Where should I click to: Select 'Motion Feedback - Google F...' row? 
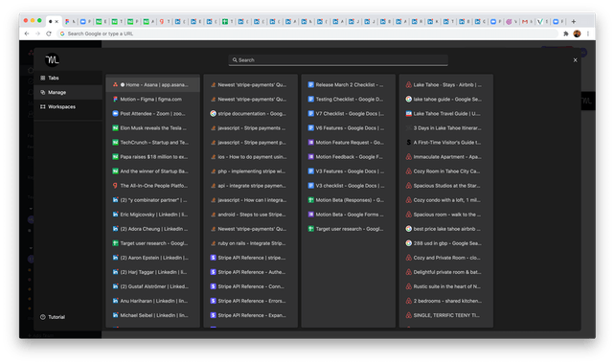point(349,157)
